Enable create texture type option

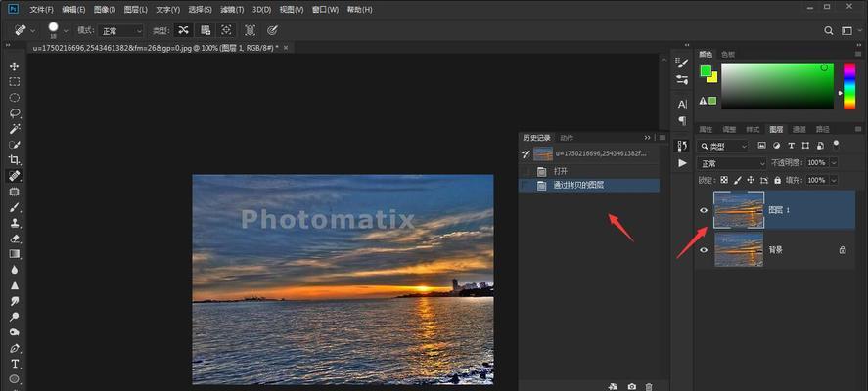pyautogui.click(x=205, y=30)
